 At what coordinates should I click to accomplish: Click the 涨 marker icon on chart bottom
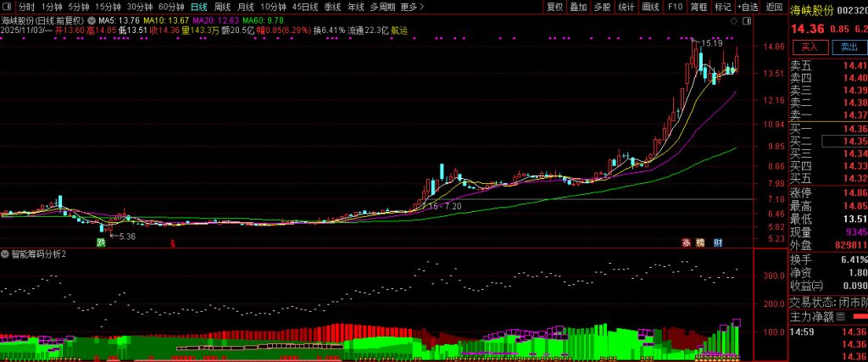(x=687, y=242)
